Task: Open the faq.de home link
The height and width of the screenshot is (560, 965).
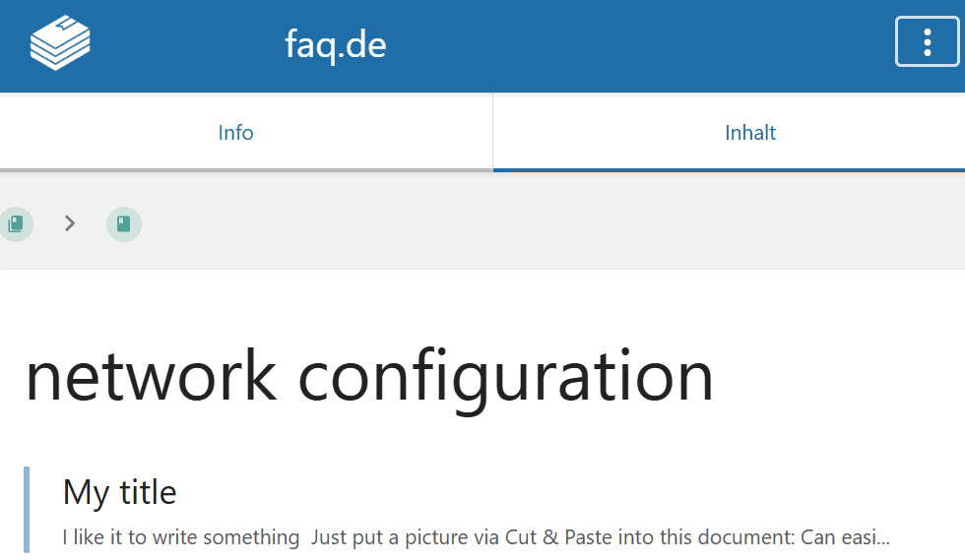Action: point(335,45)
